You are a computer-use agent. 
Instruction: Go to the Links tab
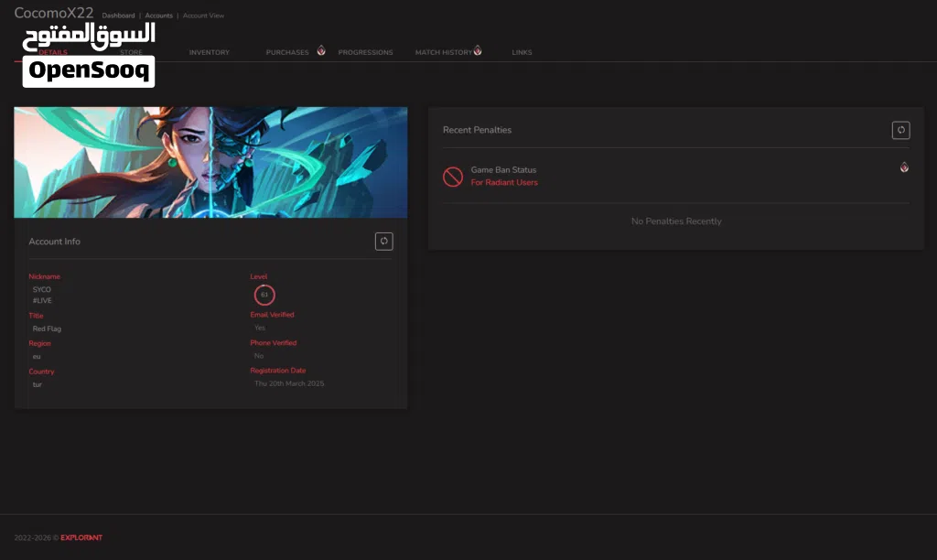[522, 52]
